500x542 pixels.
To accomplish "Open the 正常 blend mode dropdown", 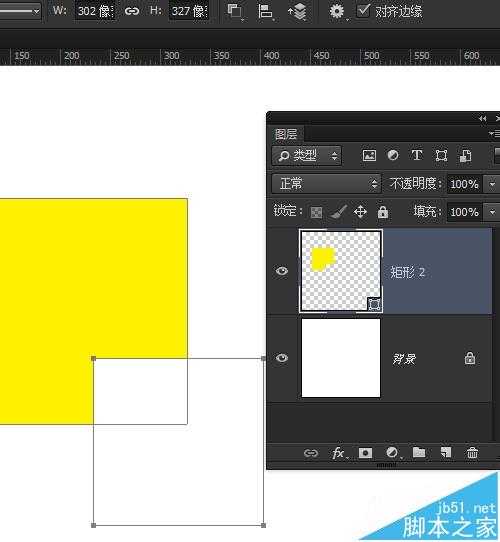I will coord(326,184).
